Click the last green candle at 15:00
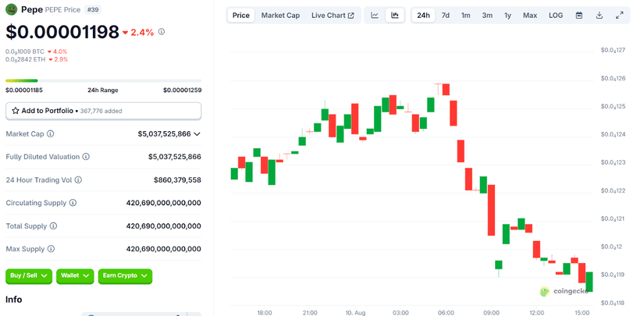Image resolution: width=644 pixels, height=316 pixels. click(x=589, y=282)
